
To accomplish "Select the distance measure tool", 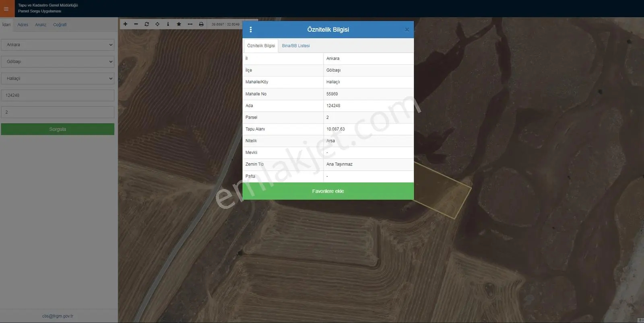I will coord(190,24).
